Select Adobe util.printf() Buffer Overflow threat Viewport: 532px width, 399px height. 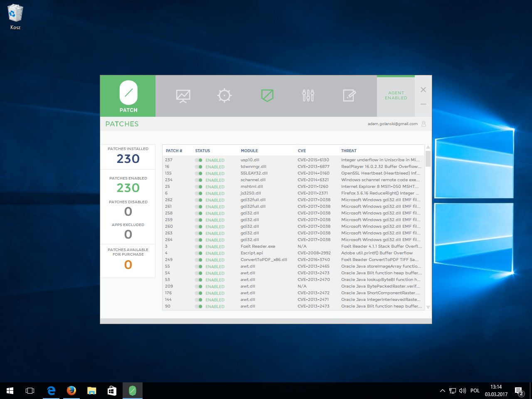pos(377,253)
